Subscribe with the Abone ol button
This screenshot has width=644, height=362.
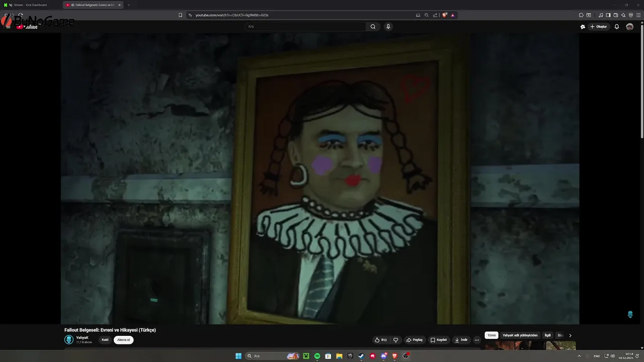(123, 340)
